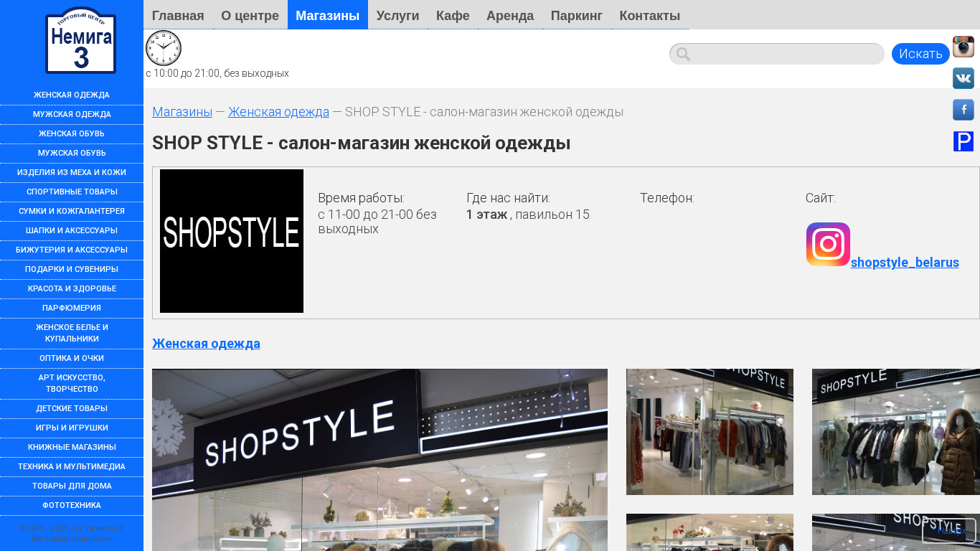Click the Instagram logo beside shopstyle_belarus
The height and width of the screenshot is (551, 980).
click(828, 245)
